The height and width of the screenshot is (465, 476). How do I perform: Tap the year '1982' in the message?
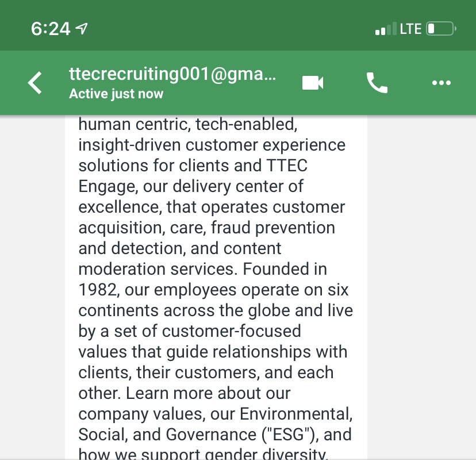[x=97, y=290]
